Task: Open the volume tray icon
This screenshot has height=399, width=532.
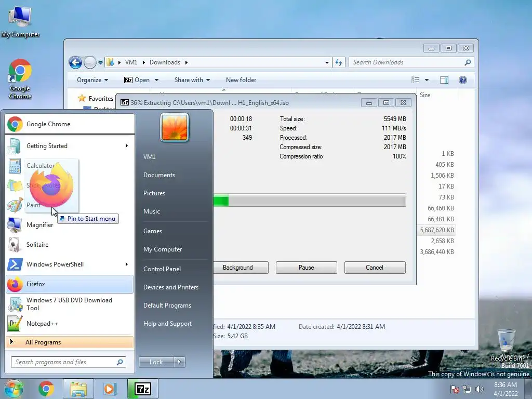Action: (479, 389)
